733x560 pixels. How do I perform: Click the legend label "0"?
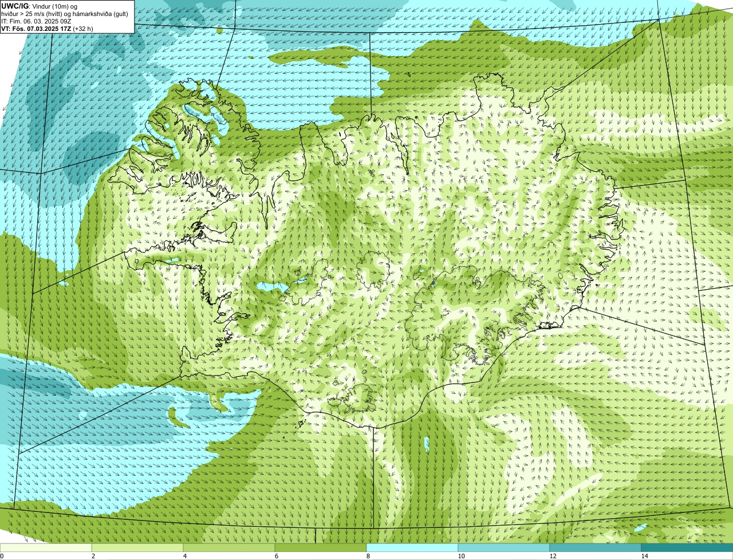pyautogui.click(x=2, y=556)
